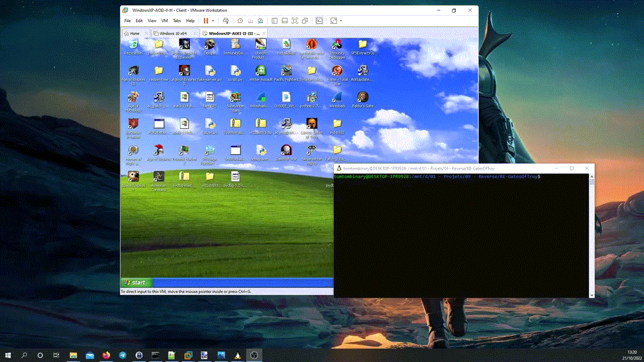This screenshot has height=362, width=644.
Task: Select the Age of Mythology shortcut
Action: coord(133,102)
